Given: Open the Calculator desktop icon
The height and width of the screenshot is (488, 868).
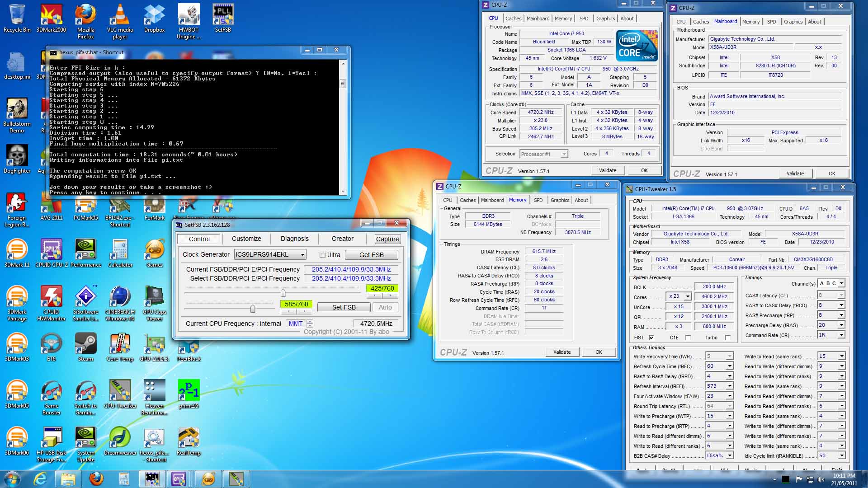Looking at the screenshot, I should [120, 253].
